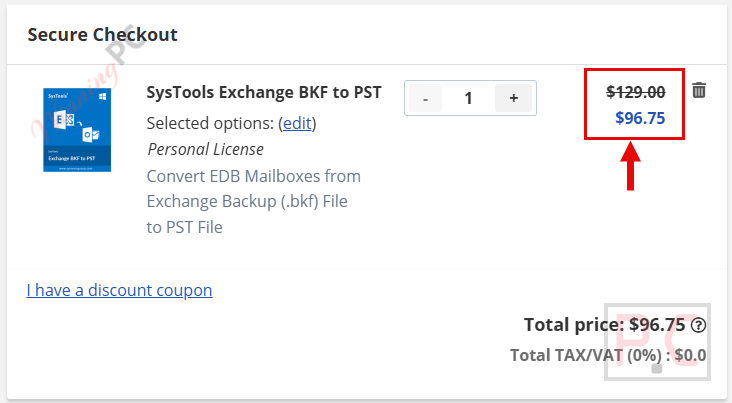The height and width of the screenshot is (403, 732).
Task: Click the SysTools Exchange BKF to PST title
Action: tap(264, 92)
